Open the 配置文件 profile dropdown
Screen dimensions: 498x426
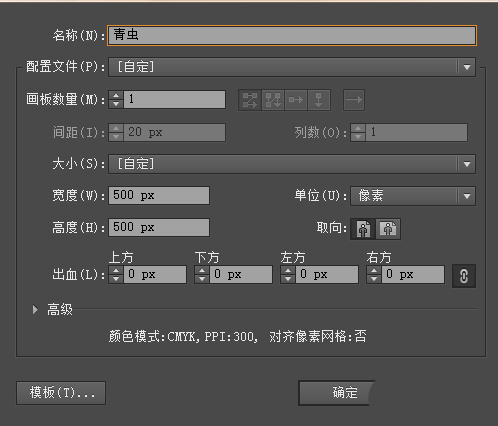[x=292, y=67]
